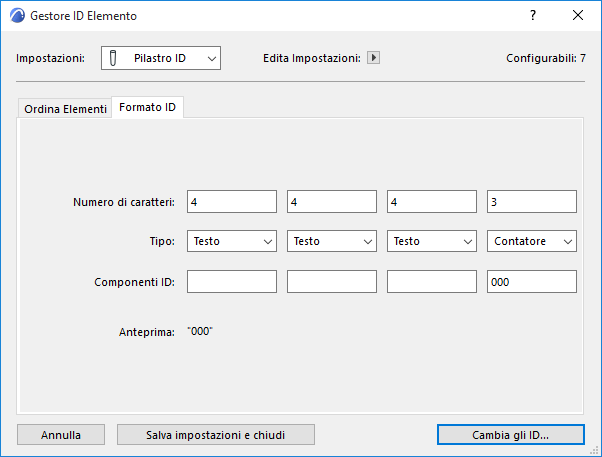The width and height of the screenshot is (602, 457).
Task: Select the Formato ID tab
Action: point(148,108)
